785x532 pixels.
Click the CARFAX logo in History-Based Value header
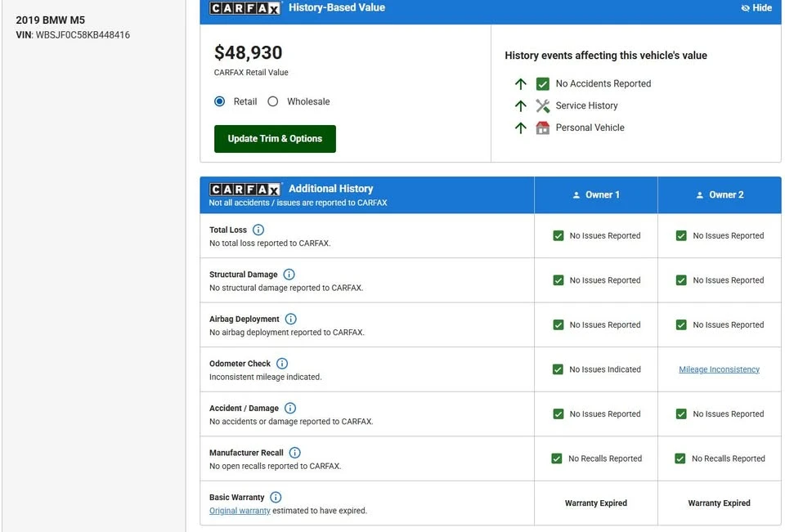pyautogui.click(x=244, y=8)
